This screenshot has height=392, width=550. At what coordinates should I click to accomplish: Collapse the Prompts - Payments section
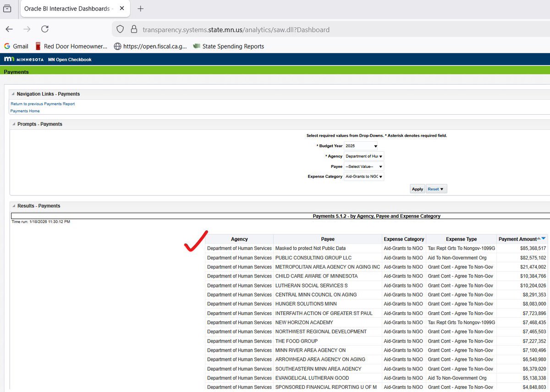click(13, 124)
